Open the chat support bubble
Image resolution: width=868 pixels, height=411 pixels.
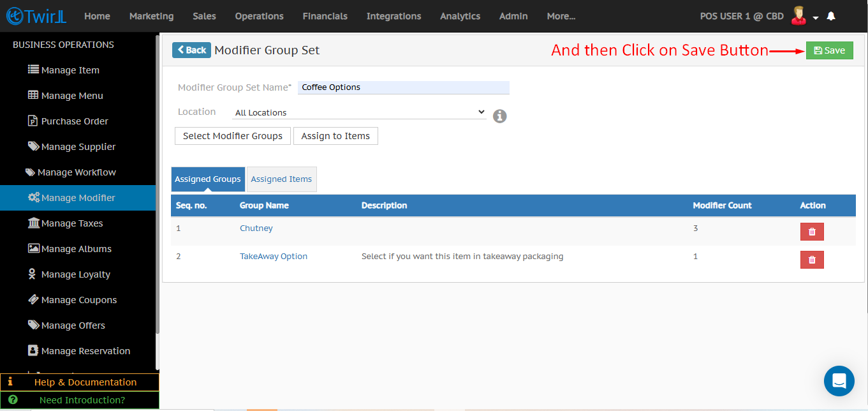pyautogui.click(x=839, y=381)
